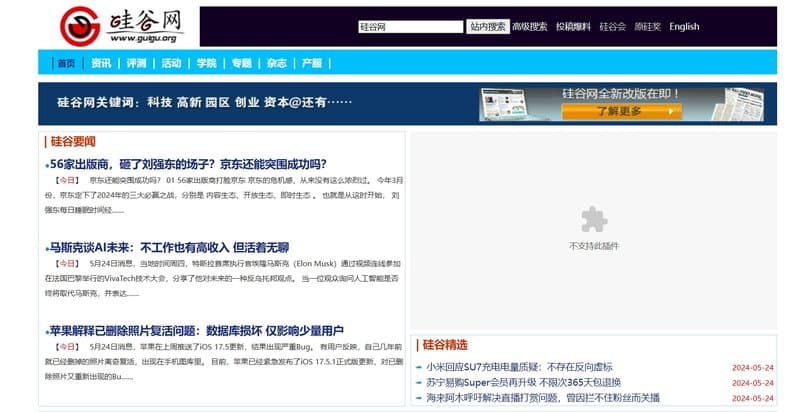Select the 首页 nav menu item
Image resolution: width=800 pixels, height=412 pixels.
point(66,63)
